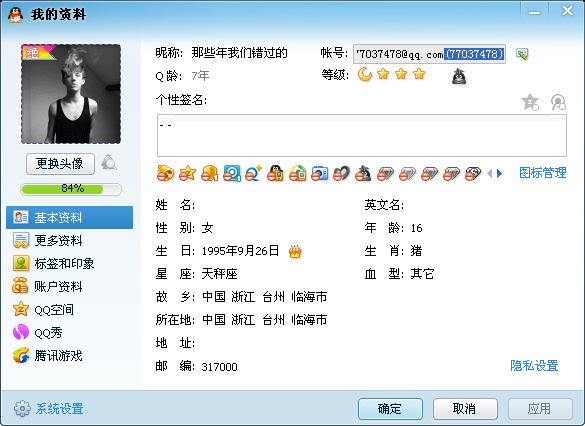Click the double heart icon in the icon row
Image resolution: width=585 pixels, height=426 pixels.
pos(341,173)
